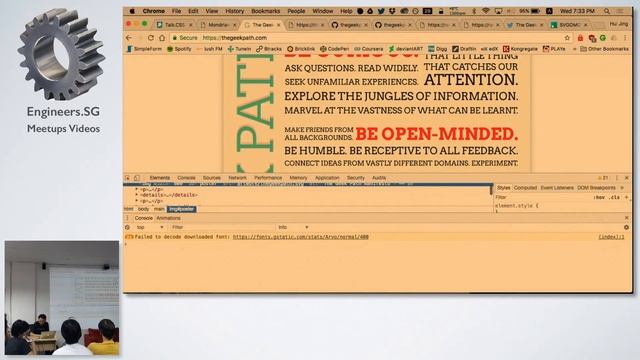640x360 pixels.
Task: Click the Elements panel vertical scrollbar
Action: click(491, 190)
